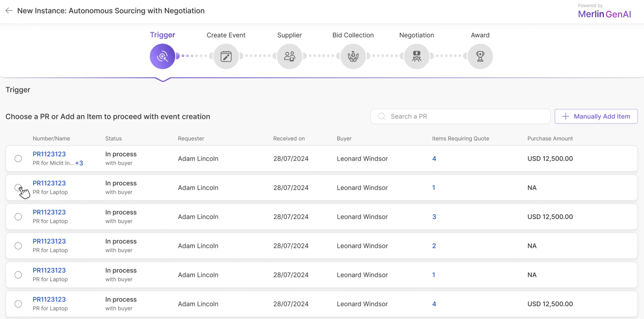Image resolution: width=644 pixels, height=319 pixels.
Task: Click items count 2 link
Action: coord(434,246)
